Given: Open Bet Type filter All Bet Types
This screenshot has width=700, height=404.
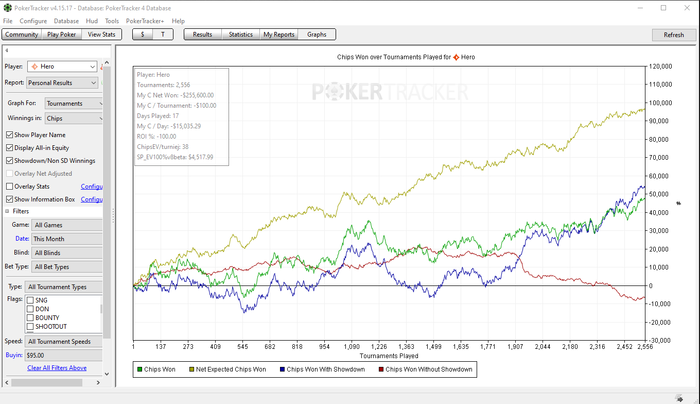Looking at the screenshot, I should [67, 267].
